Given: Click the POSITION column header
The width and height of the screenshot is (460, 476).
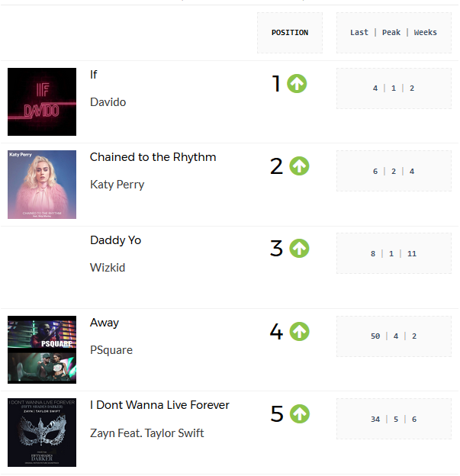Looking at the screenshot, I should click(x=290, y=33).
